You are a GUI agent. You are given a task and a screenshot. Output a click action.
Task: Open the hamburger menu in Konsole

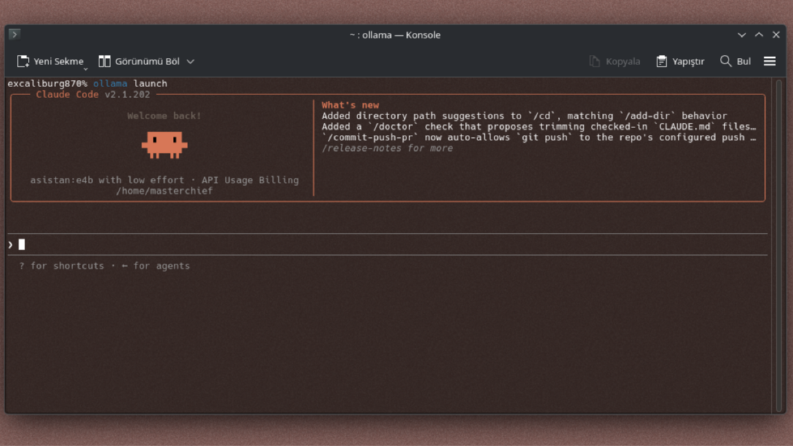(x=770, y=61)
